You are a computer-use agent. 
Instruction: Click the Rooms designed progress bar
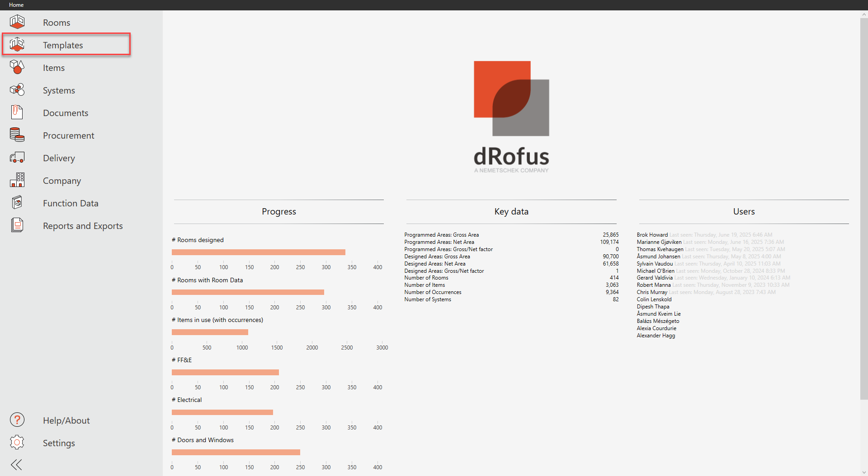click(258, 252)
